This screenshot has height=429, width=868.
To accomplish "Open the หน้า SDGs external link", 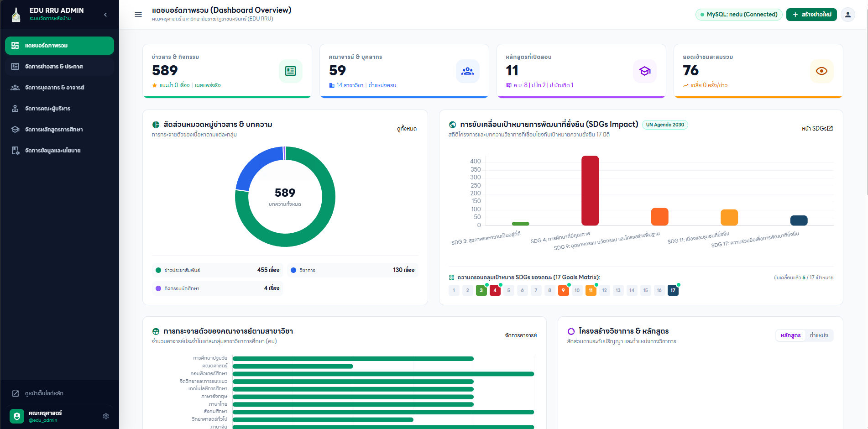I will (x=817, y=129).
